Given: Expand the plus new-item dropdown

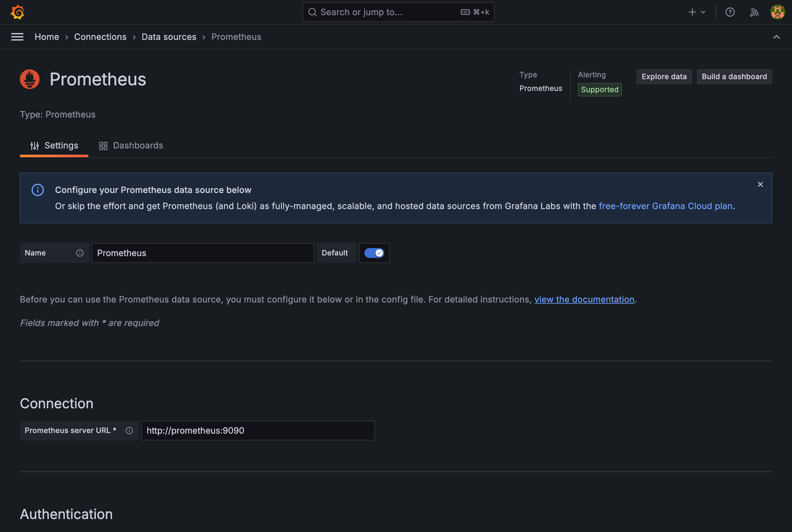Looking at the screenshot, I should click(x=697, y=12).
